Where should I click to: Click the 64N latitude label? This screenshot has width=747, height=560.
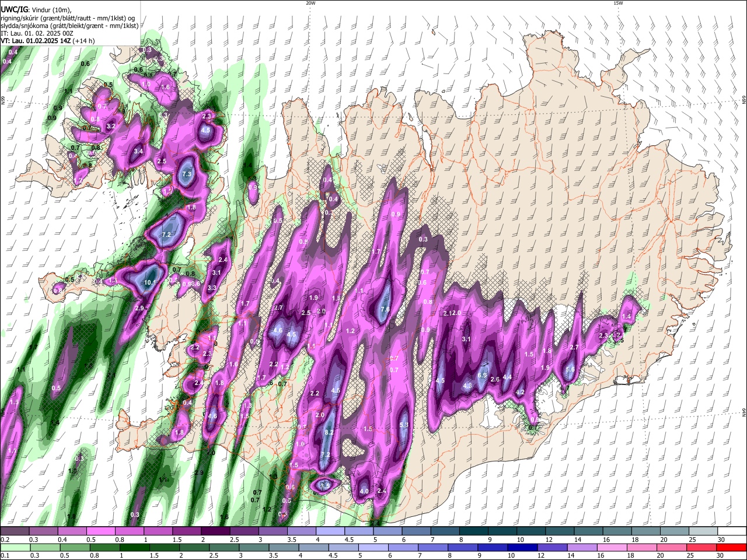point(744,412)
